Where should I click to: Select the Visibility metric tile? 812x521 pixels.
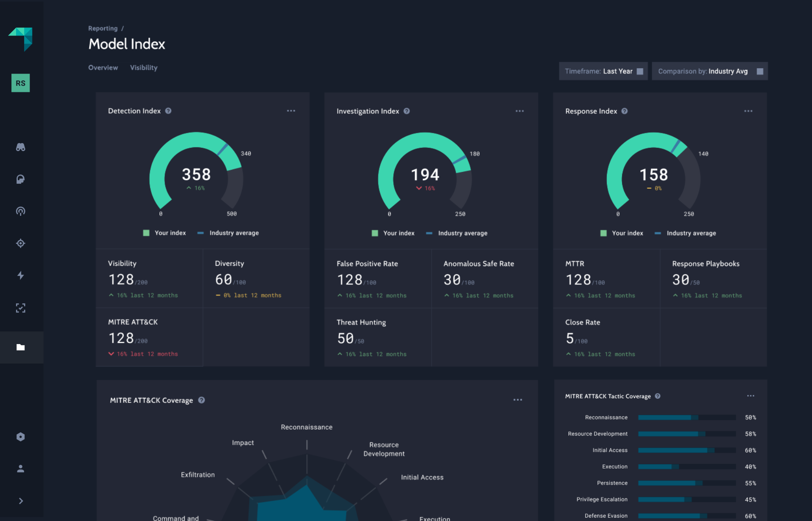coord(149,278)
